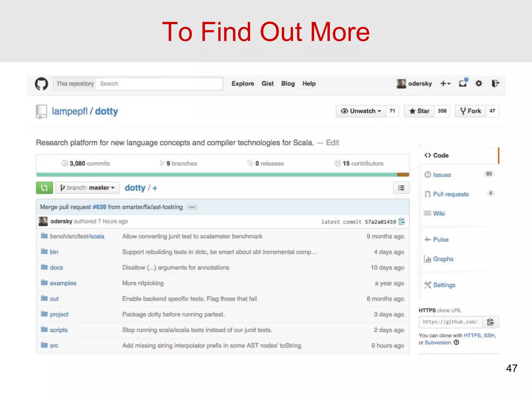Open the Help menu item
Viewport: 532px width, 399px height.
point(309,84)
